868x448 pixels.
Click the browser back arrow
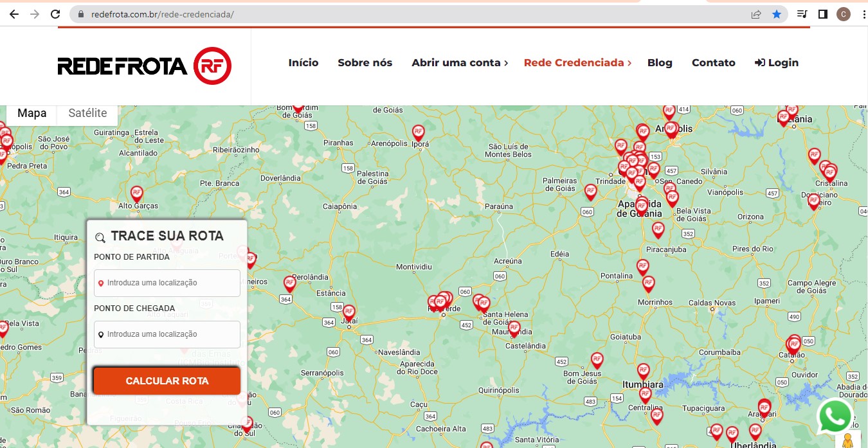14,14
